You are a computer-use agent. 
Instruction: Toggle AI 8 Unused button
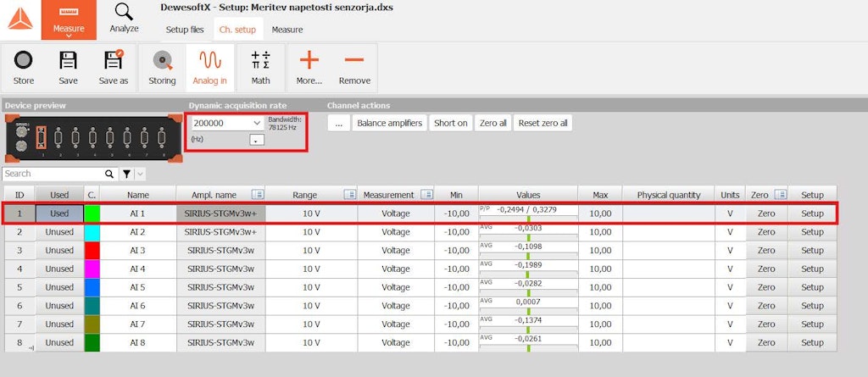coord(60,342)
